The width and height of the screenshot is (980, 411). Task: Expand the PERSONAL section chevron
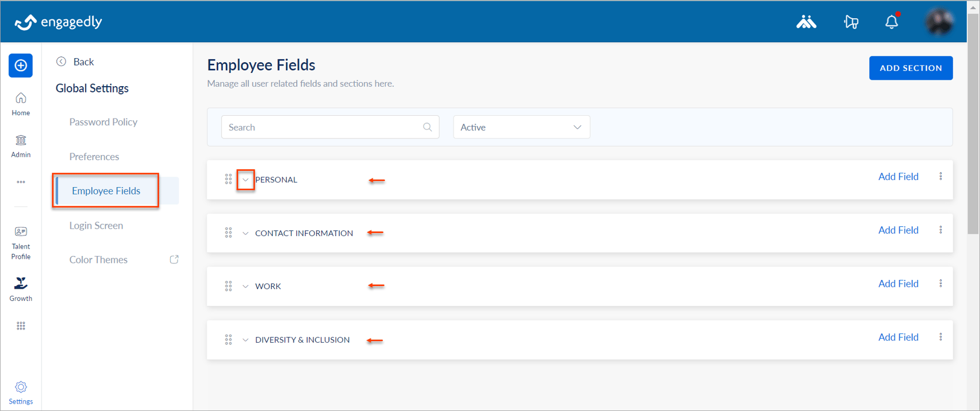246,180
